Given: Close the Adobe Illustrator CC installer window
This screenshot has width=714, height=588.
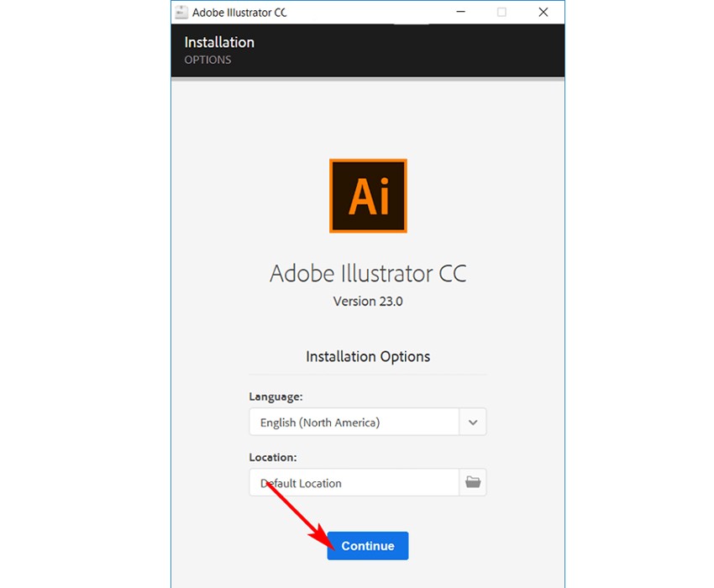Looking at the screenshot, I should coord(544,13).
